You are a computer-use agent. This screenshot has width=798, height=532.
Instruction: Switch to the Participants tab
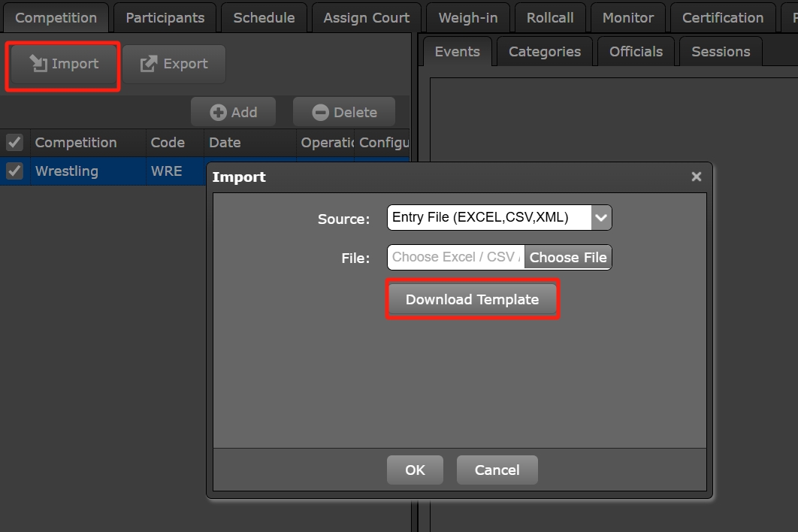[165, 17]
